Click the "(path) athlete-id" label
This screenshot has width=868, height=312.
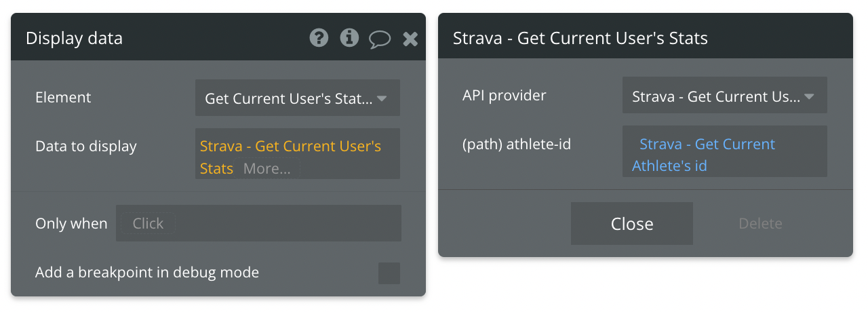[x=516, y=144]
